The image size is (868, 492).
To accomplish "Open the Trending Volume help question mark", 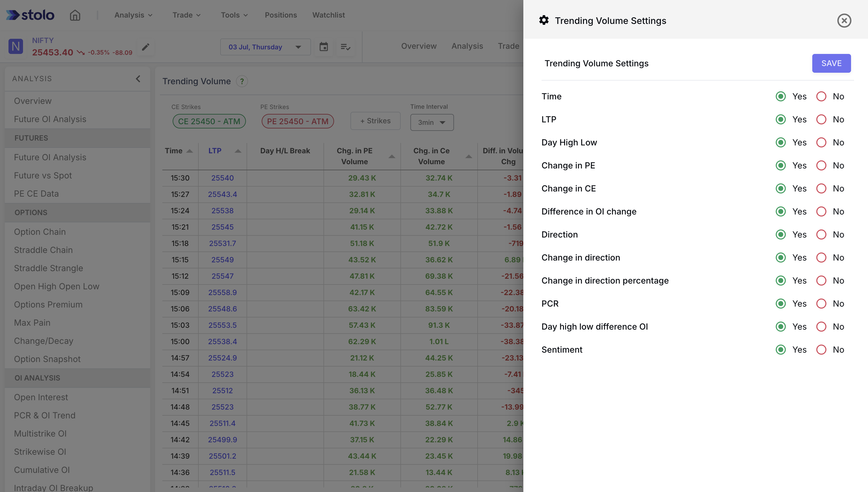I will tap(242, 81).
